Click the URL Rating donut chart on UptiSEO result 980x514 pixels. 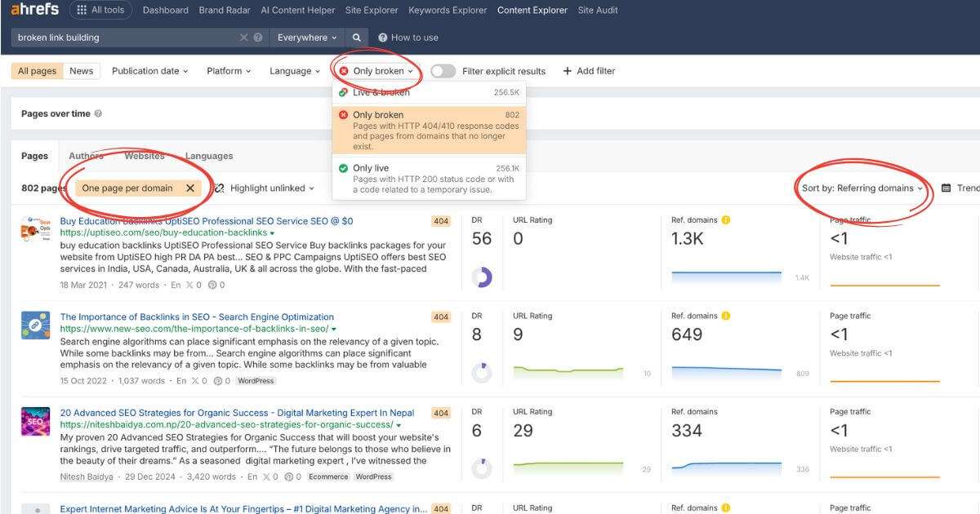[482, 278]
